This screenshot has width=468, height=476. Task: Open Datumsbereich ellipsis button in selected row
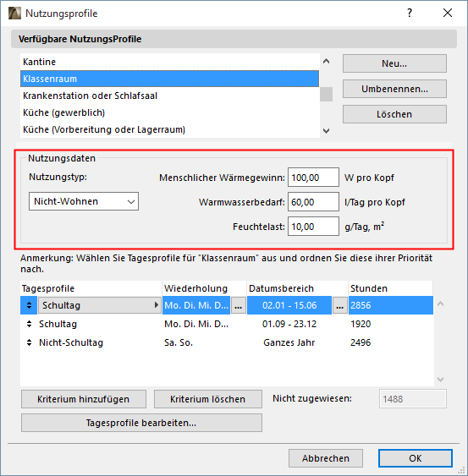[339, 305]
